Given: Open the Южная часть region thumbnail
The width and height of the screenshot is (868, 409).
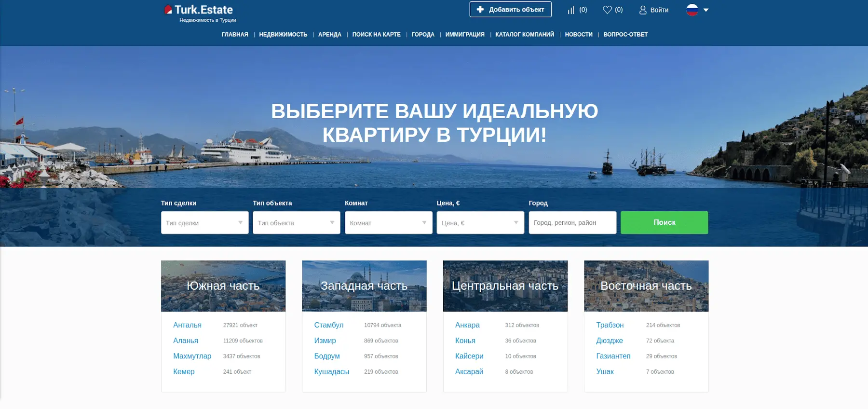Looking at the screenshot, I should [x=223, y=286].
